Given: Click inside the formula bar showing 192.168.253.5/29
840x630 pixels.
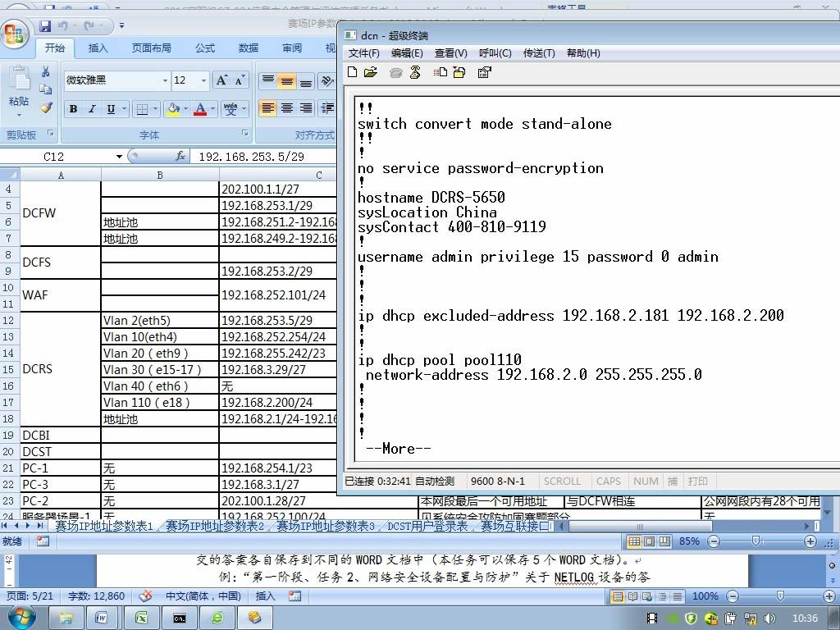Looking at the screenshot, I should [265, 157].
